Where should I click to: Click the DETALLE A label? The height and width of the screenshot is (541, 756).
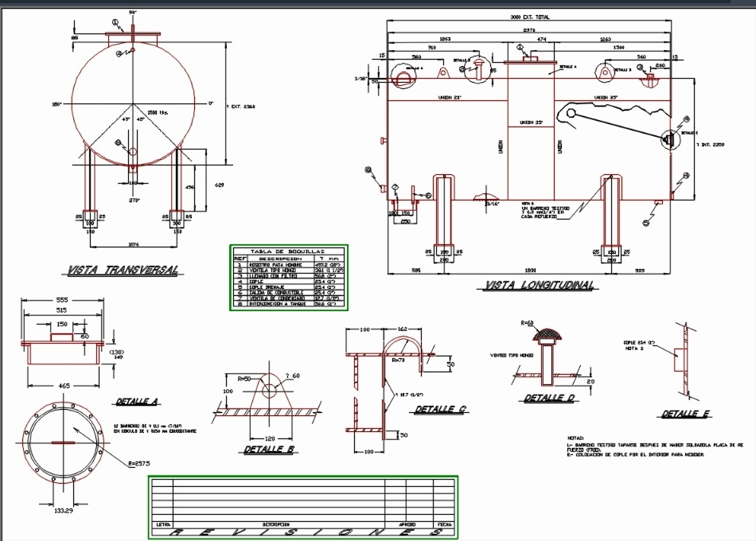pyautogui.click(x=137, y=401)
